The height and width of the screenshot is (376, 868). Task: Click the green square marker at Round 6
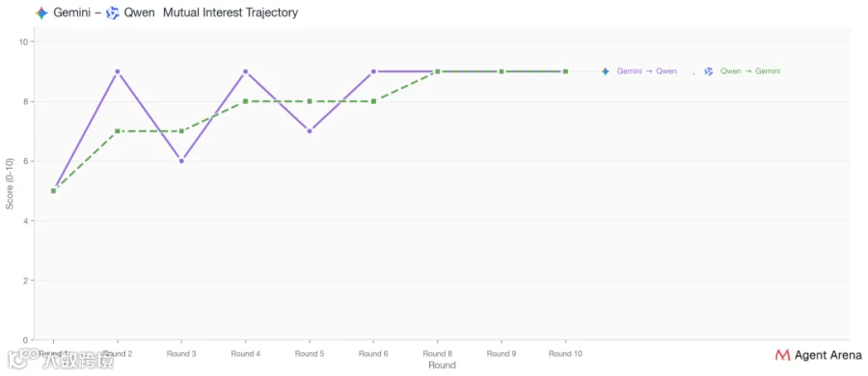[x=373, y=101]
